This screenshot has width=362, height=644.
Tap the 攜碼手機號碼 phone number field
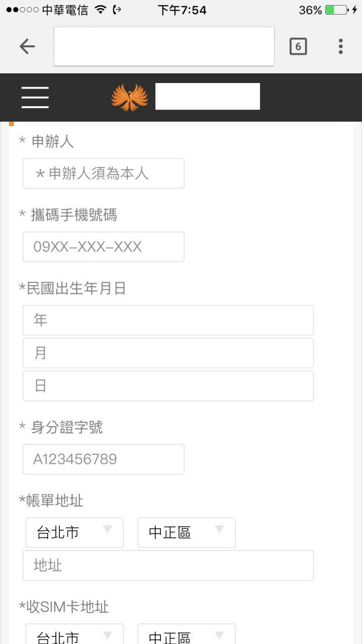click(103, 247)
